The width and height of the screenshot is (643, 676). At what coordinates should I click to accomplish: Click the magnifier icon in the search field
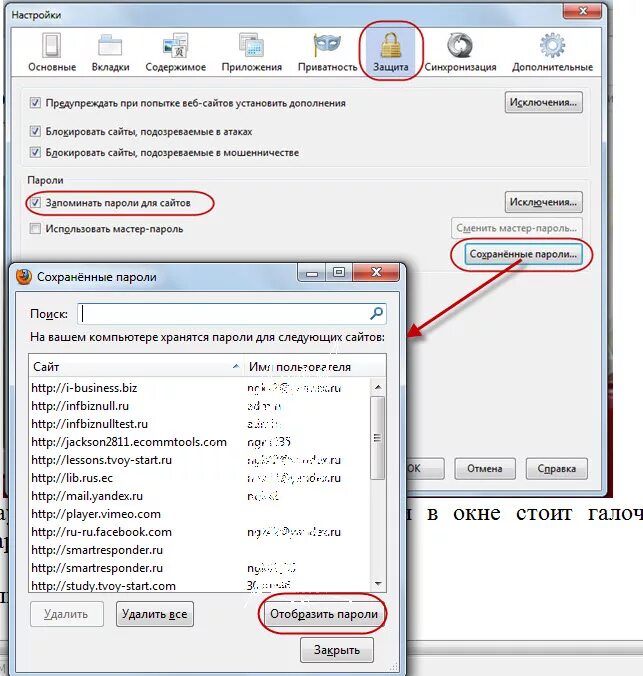376,313
